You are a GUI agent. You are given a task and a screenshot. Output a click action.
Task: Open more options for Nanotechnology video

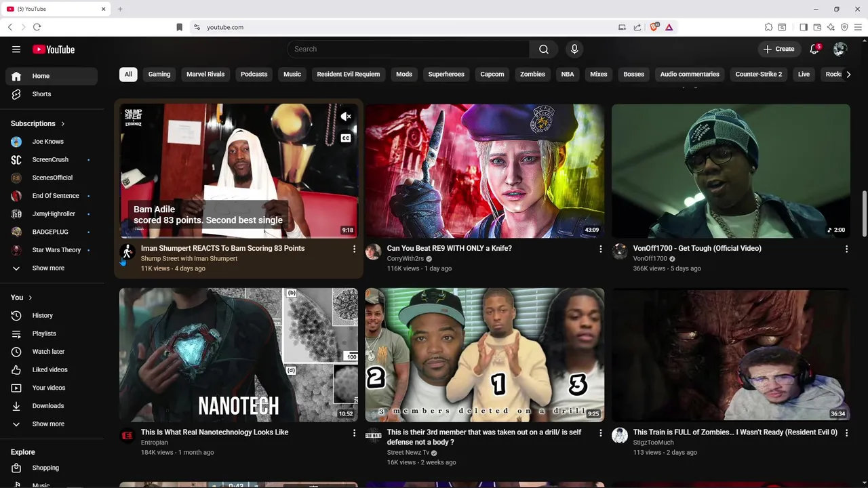pos(354,433)
